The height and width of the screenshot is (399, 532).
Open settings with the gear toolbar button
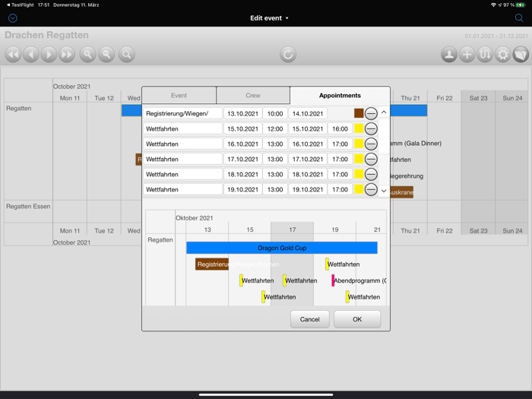pos(503,54)
